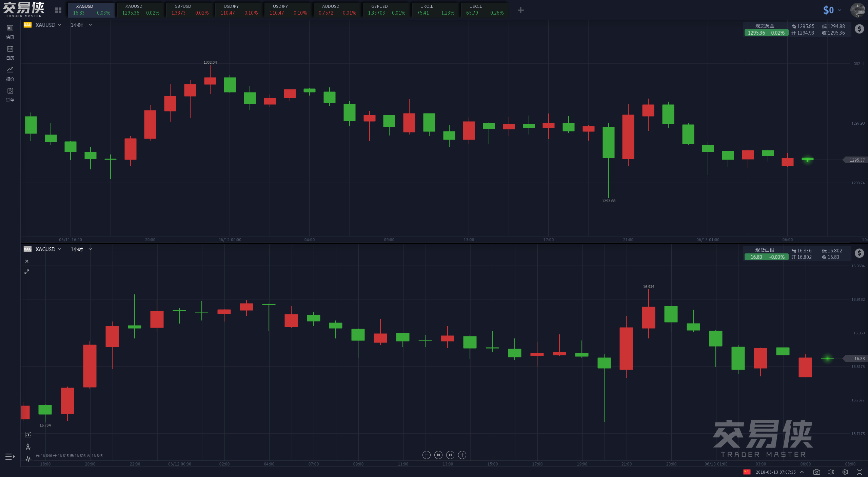Click the 2018-06-13 07:07:35 timestamp
The width and height of the screenshot is (868, 477).
[775, 472]
